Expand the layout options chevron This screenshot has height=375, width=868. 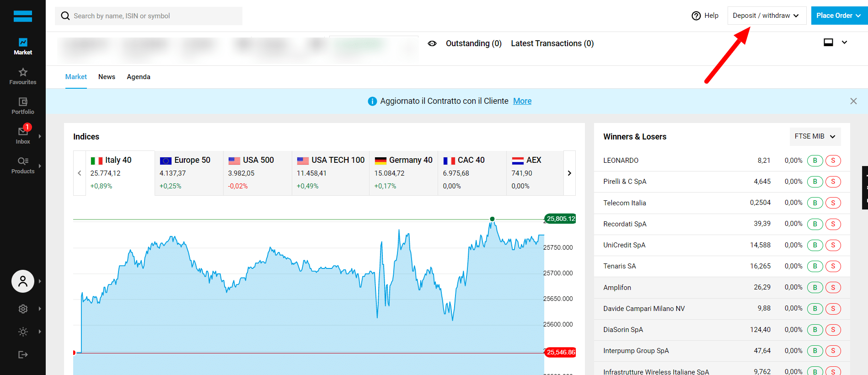(x=844, y=43)
